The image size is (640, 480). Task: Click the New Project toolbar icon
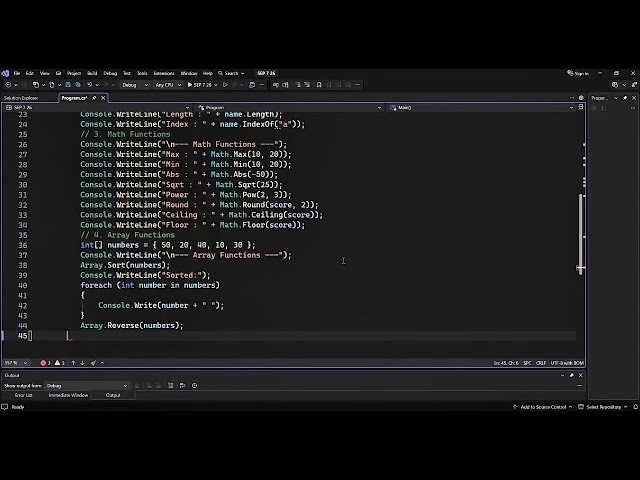pyautogui.click(x=36, y=85)
